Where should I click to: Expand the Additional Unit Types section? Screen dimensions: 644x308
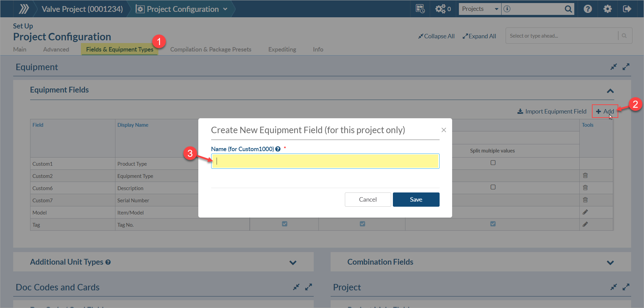click(293, 263)
